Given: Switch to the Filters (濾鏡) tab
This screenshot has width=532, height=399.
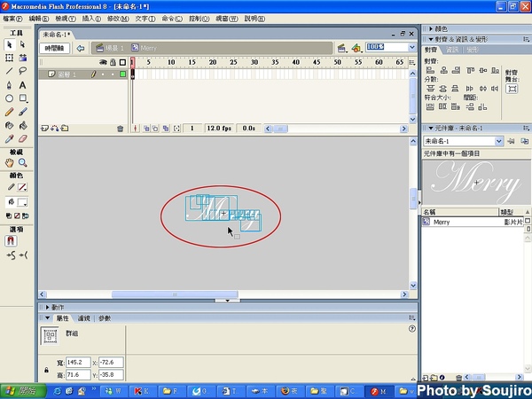Looking at the screenshot, I should (84, 317).
